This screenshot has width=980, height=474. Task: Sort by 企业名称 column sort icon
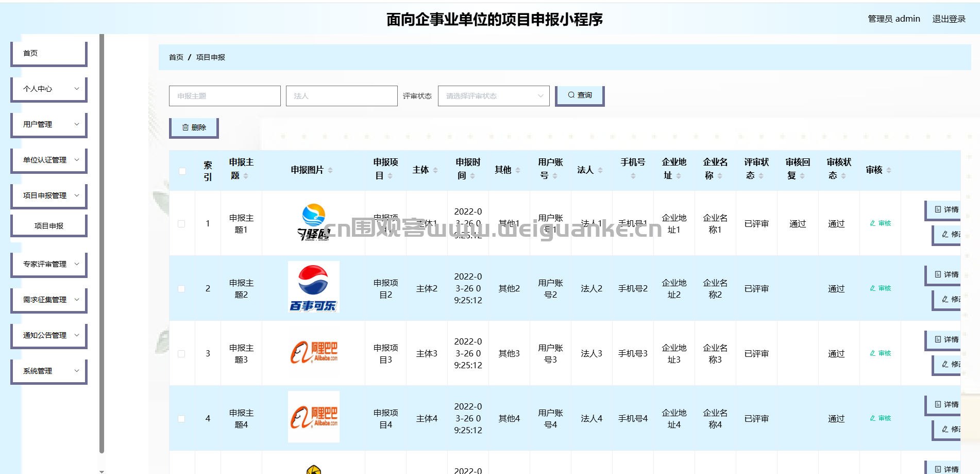tap(720, 176)
